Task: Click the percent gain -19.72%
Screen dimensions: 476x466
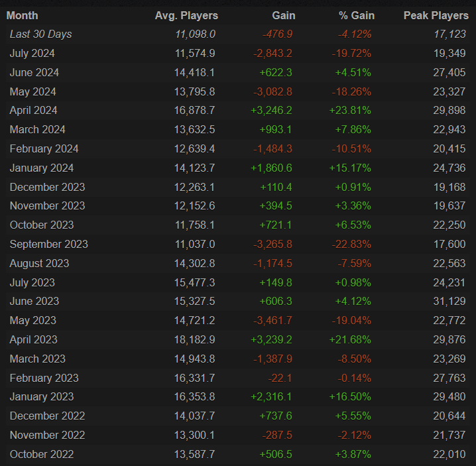Action: (x=351, y=54)
